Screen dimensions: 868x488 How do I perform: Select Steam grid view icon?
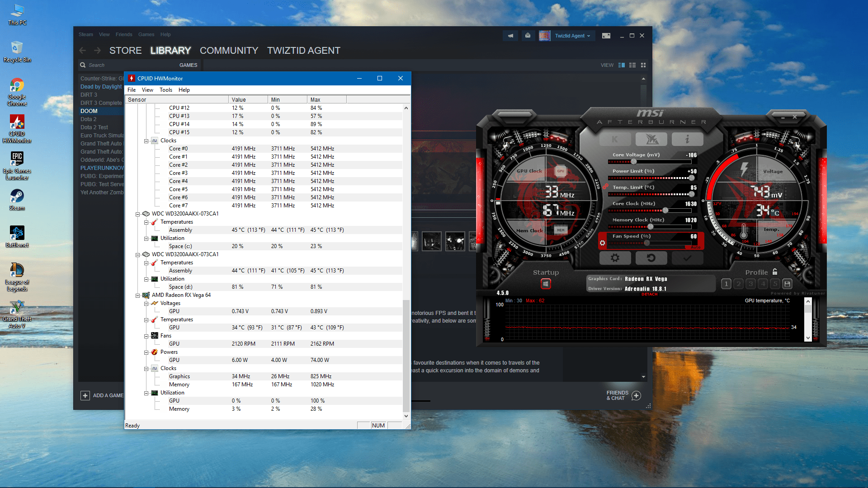(643, 65)
